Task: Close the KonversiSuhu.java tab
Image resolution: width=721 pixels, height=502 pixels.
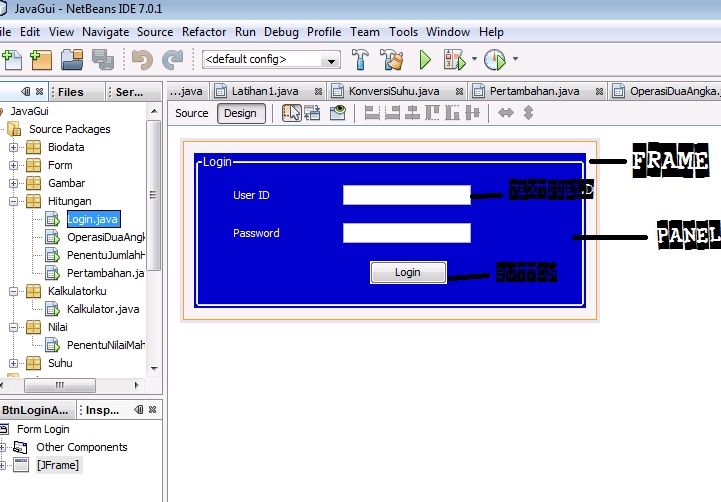Action: (459, 92)
